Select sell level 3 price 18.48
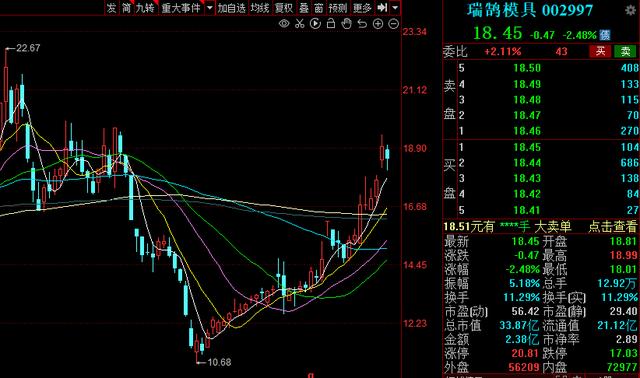The height and width of the screenshot is (378, 640). pos(527,100)
